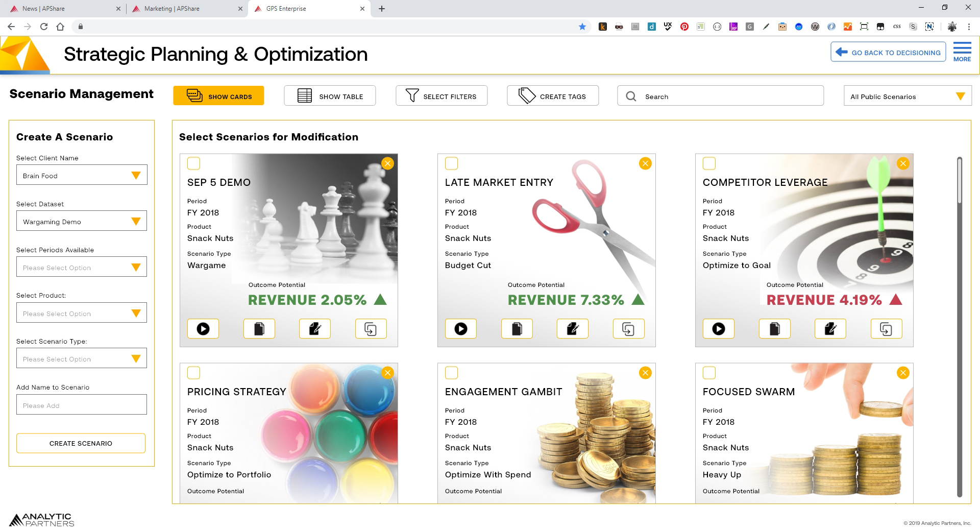Click LATE MARKET ENTRY export icon
The width and height of the screenshot is (980, 530).
(629, 329)
